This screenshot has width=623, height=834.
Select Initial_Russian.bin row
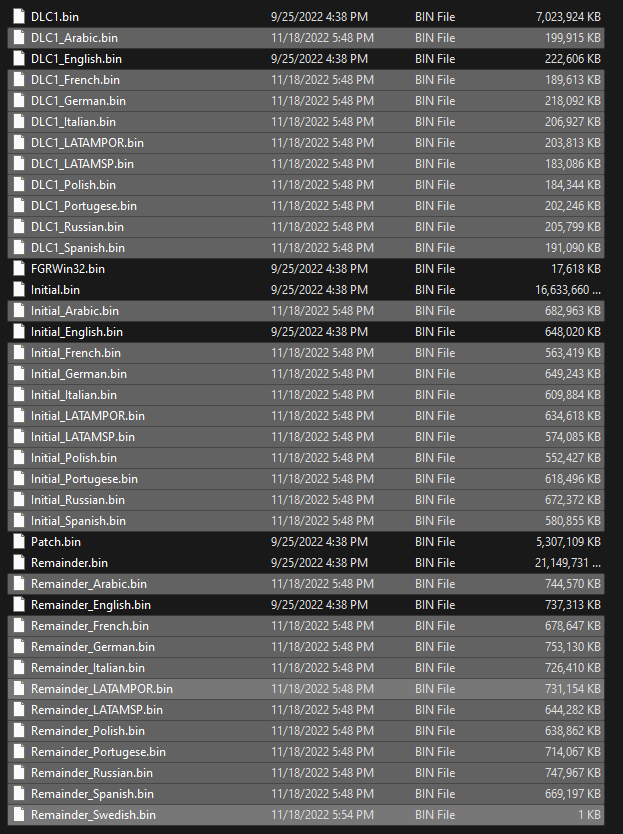pyautogui.click(x=306, y=500)
